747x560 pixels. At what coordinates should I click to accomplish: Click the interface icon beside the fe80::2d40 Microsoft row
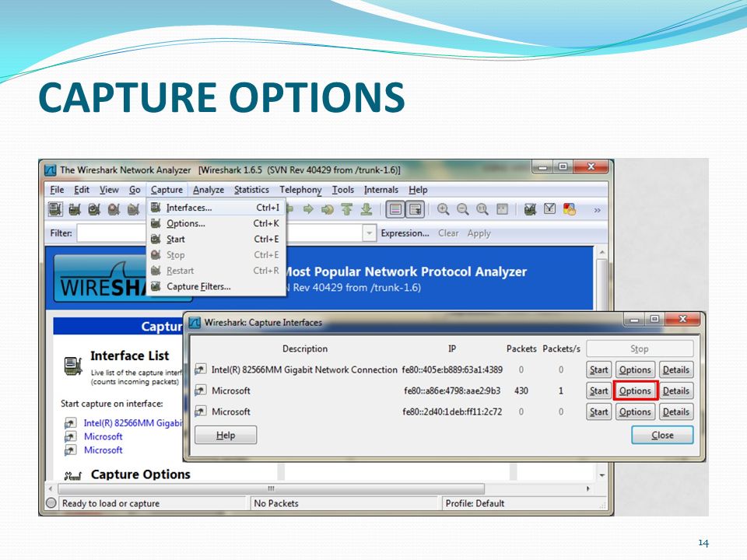click(201, 411)
